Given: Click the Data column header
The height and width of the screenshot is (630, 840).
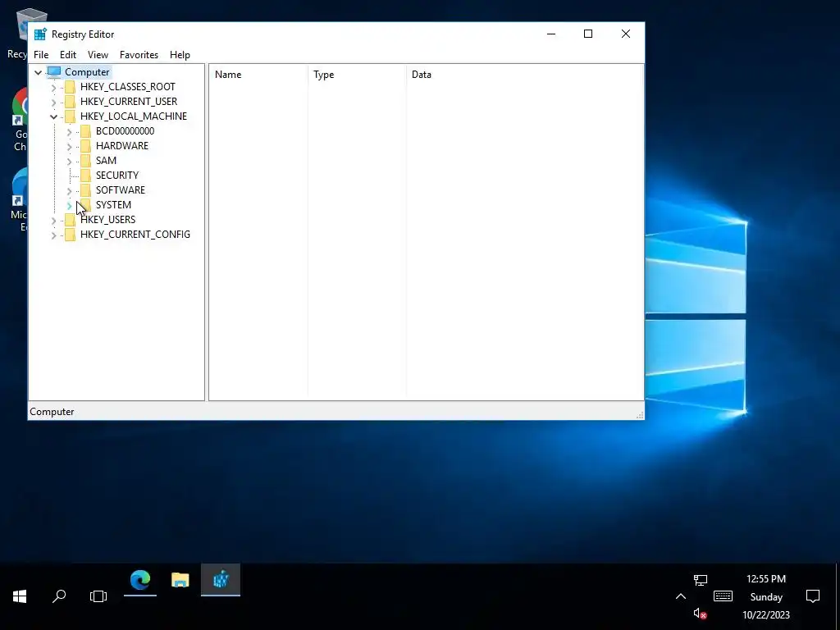Looking at the screenshot, I should tap(524, 75).
